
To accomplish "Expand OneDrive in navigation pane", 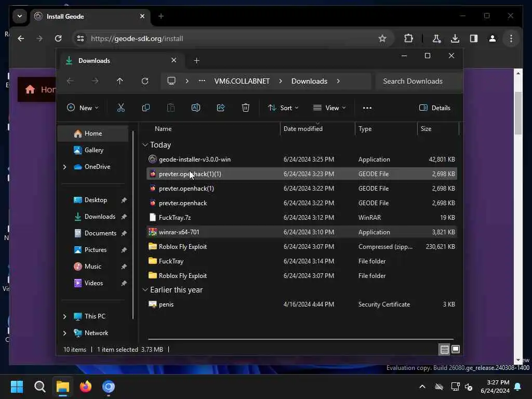I will 64,167.
